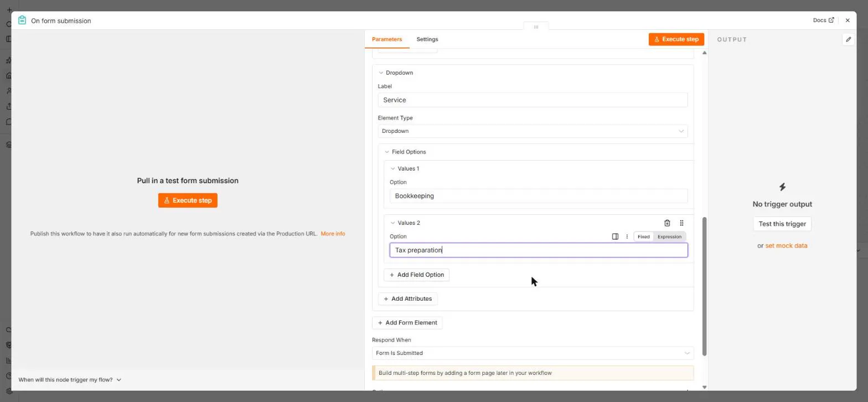868x402 pixels.
Task: Click Test this trigger button
Action: pos(782,224)
